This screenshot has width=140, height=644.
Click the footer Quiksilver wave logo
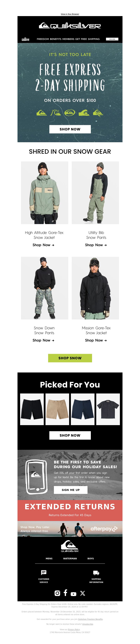[70, 546]
